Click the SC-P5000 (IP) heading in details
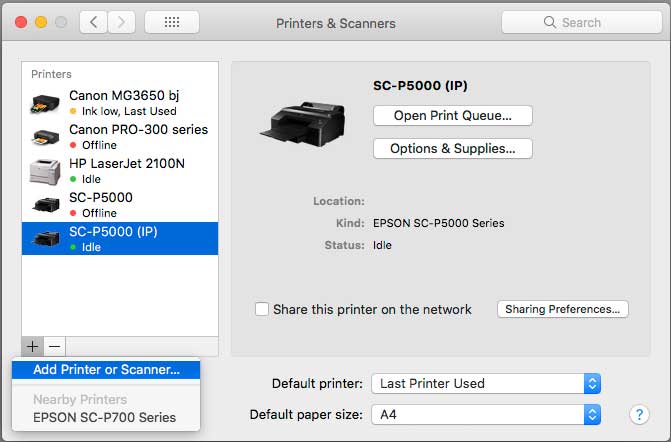Viewport: 671px width, 442px height. [x=420, y=86]
